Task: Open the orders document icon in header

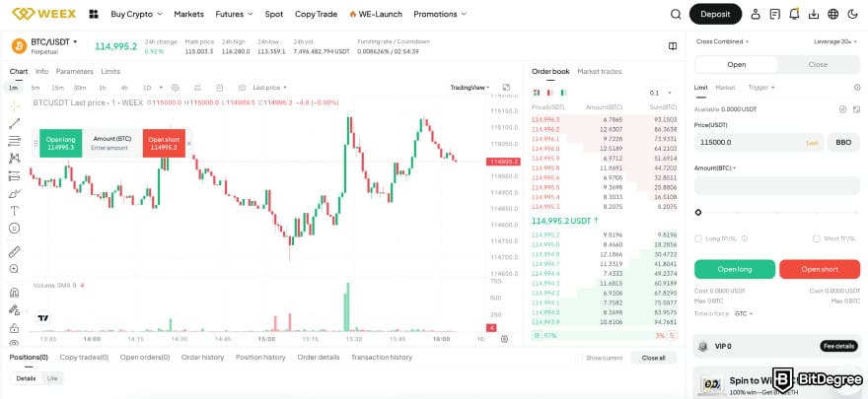Action: pyautogui.click(x=775, y=15)
